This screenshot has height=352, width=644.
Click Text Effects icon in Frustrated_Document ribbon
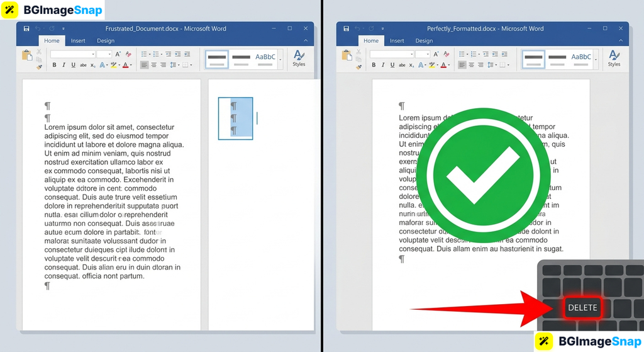click(103, 65)
